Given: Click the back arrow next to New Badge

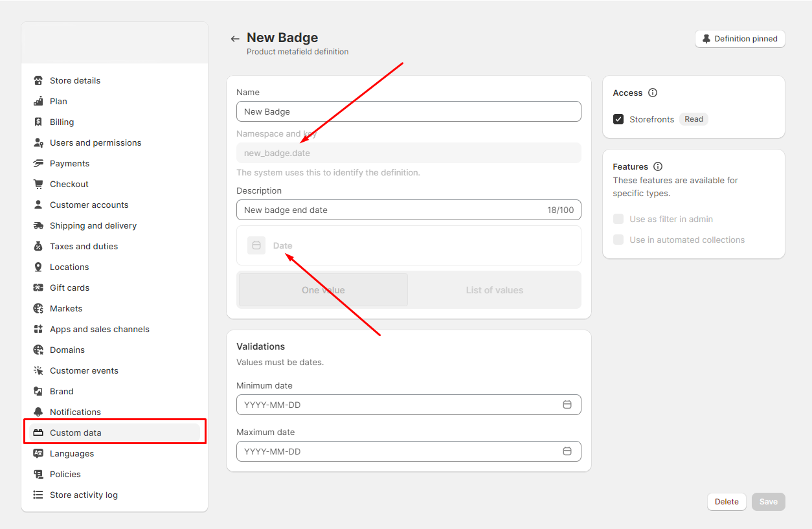Looking at the screenshot, I should tap(235, 39).
